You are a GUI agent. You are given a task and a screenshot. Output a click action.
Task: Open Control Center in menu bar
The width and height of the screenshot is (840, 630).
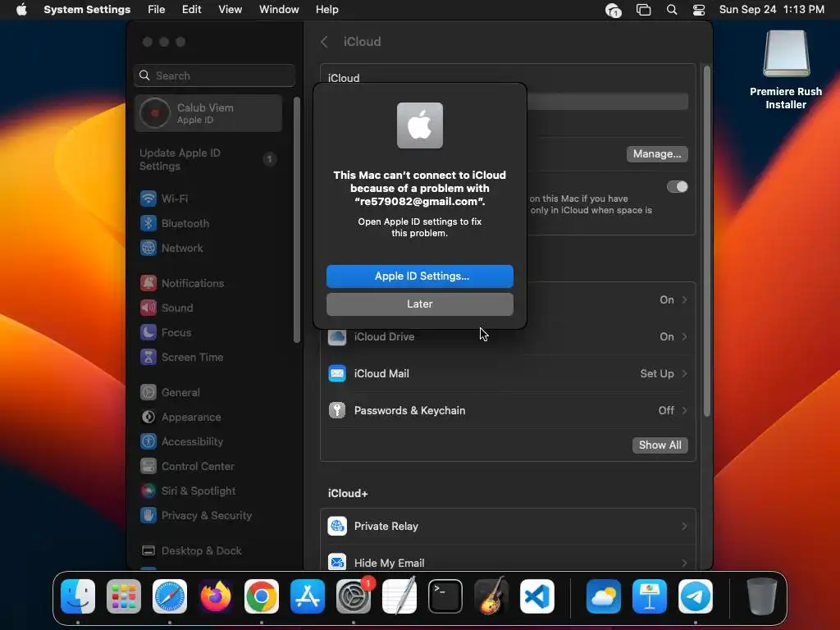[699, 10]
